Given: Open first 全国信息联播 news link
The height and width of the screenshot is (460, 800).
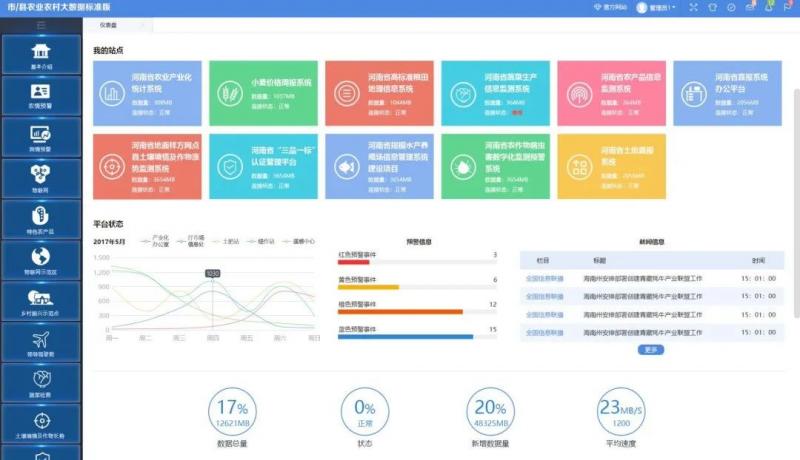Looking at the screenshot, I should click(545, 278).
